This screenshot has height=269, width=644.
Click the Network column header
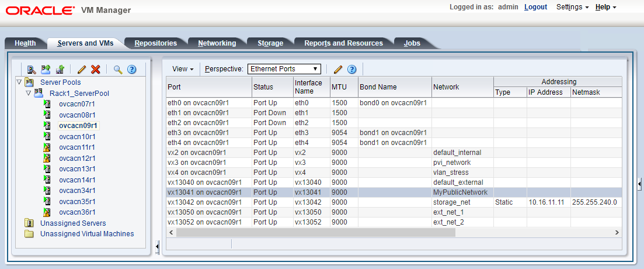point(462,87)
